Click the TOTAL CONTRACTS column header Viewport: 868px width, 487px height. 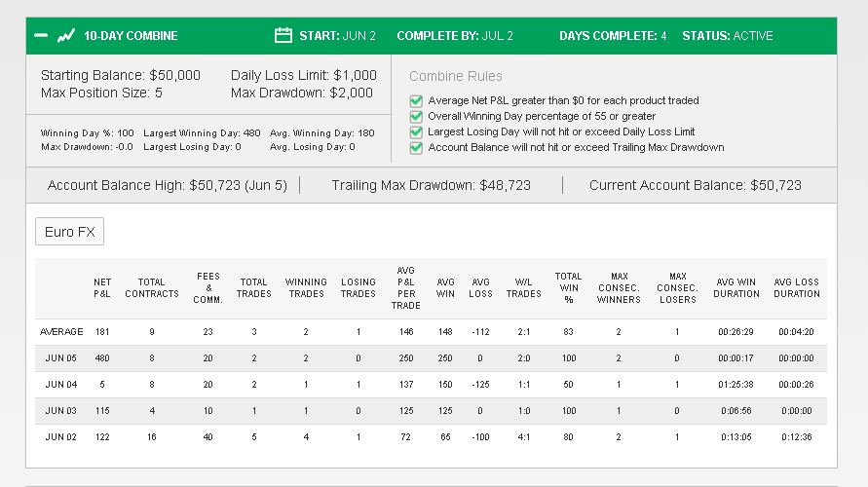click(x=152, y=287)
